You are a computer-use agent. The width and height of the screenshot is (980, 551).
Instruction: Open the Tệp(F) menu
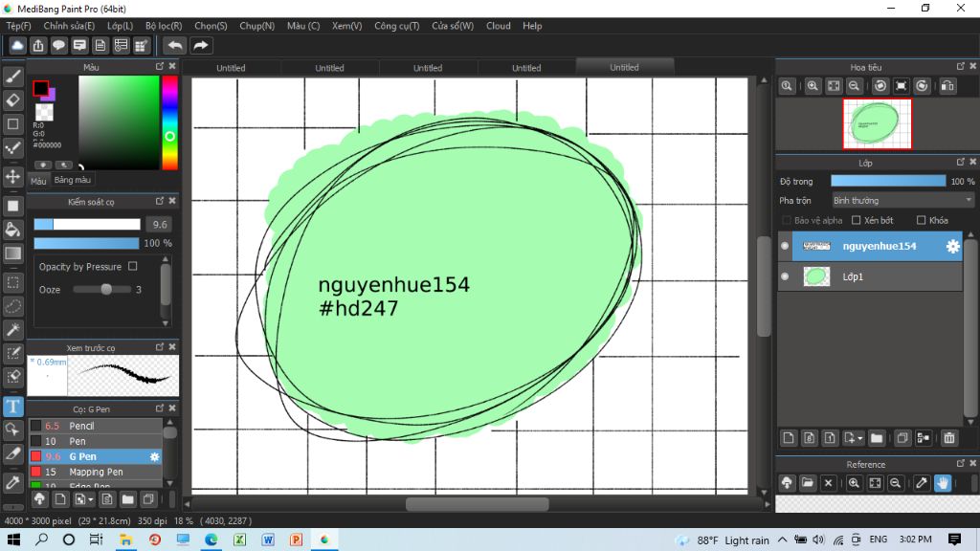pyautogui.click(x=18, y=26)
